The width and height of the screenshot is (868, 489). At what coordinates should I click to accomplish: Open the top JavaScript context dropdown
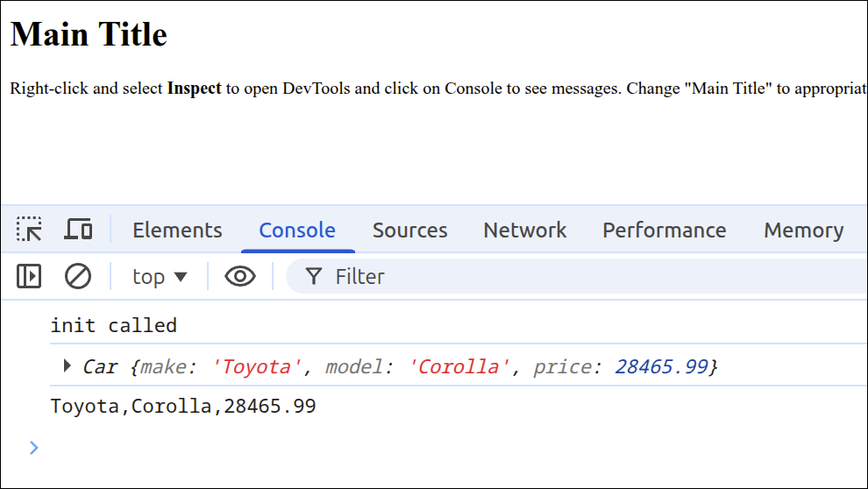(160, 276)
